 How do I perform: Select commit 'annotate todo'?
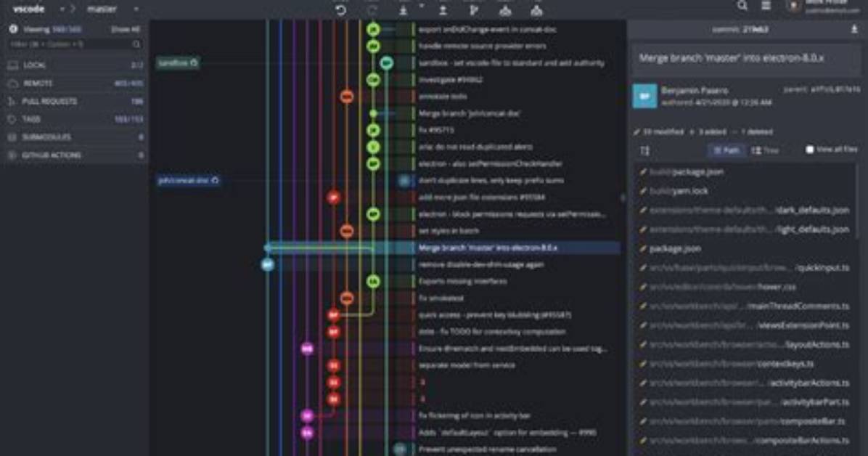tap(442, 97)
